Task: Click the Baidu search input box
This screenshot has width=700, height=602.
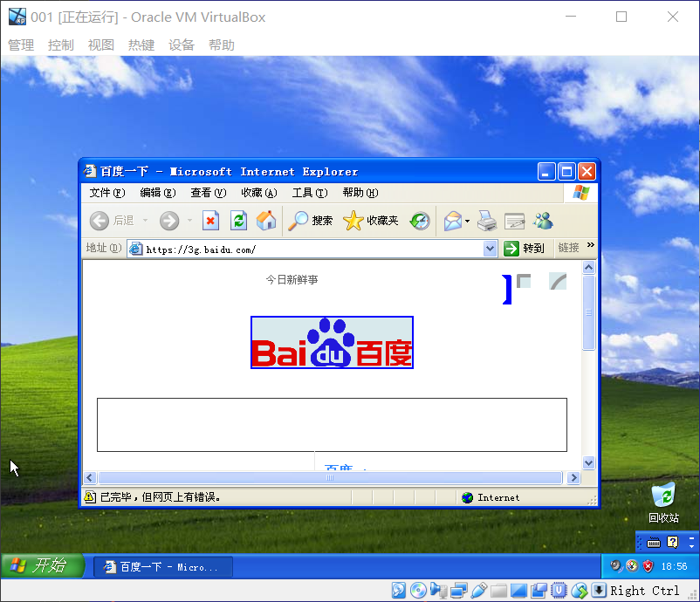Action: tap(332, 425)
